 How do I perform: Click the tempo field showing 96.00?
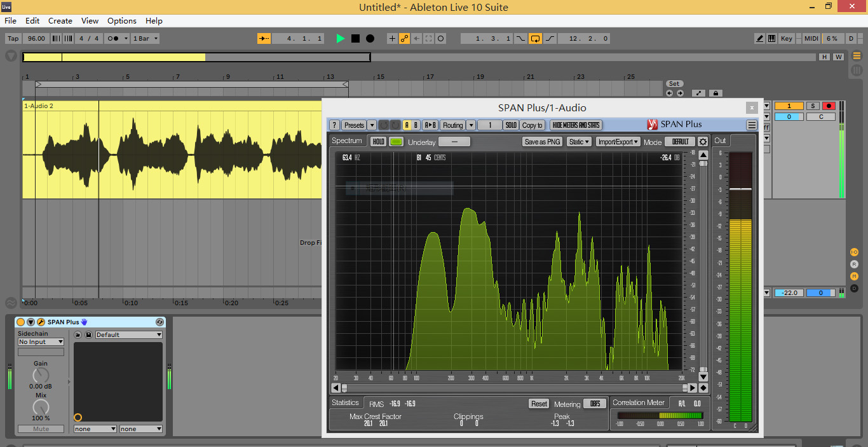(x=36, y=39)
